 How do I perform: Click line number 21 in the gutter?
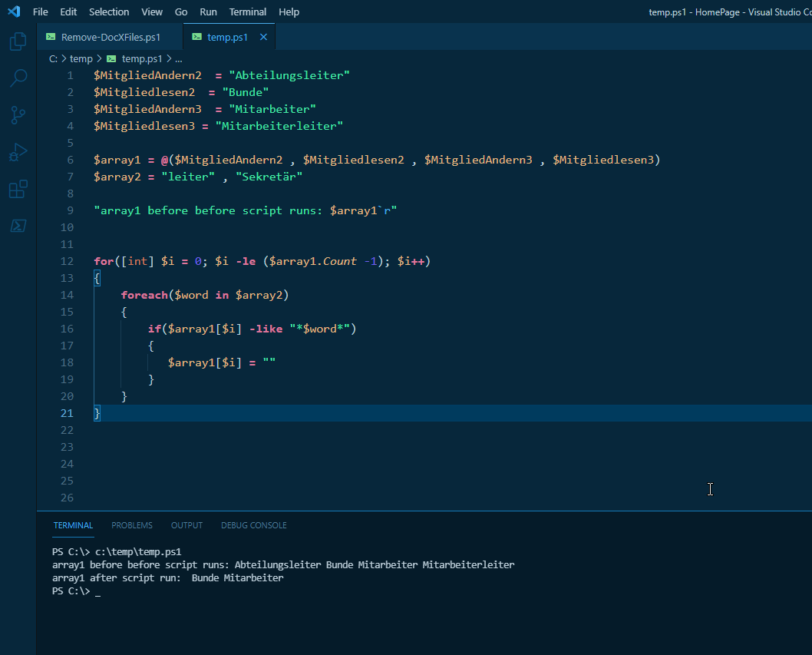tap(67, 413)
